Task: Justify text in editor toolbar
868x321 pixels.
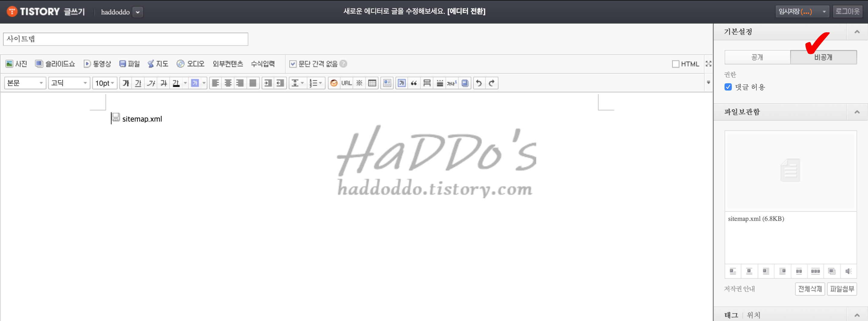Action: click(x=253, y=83)
